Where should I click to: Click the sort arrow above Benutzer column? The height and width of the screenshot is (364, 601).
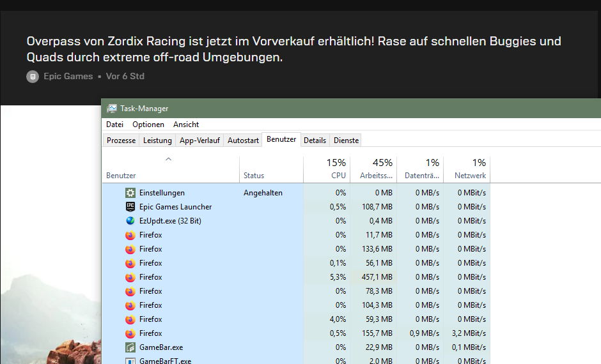[168, 159]
